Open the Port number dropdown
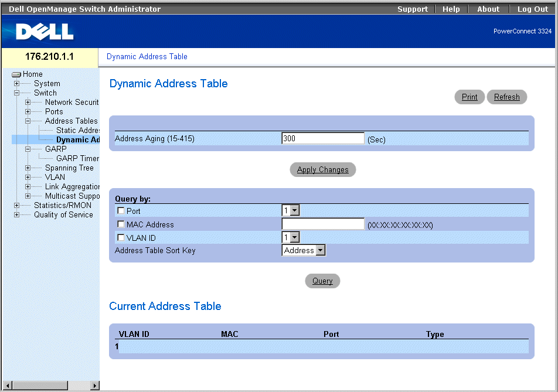558x392 pixels. 291,210
